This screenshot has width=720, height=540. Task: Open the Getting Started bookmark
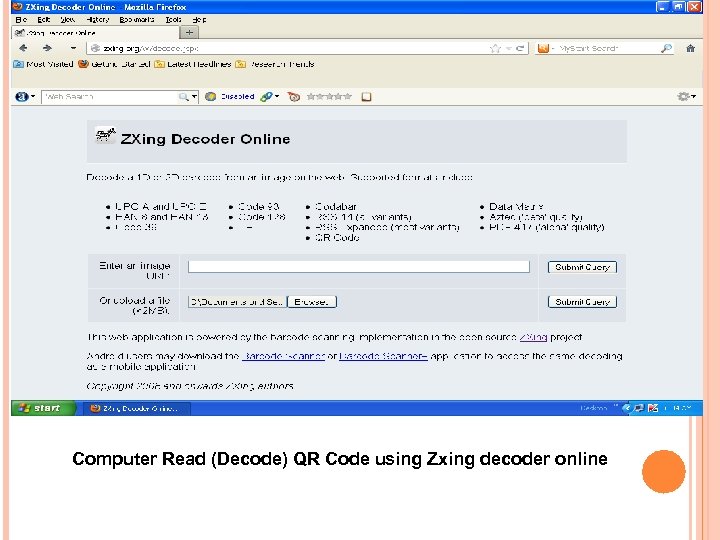pyautogui.click(x=114, y=64)
